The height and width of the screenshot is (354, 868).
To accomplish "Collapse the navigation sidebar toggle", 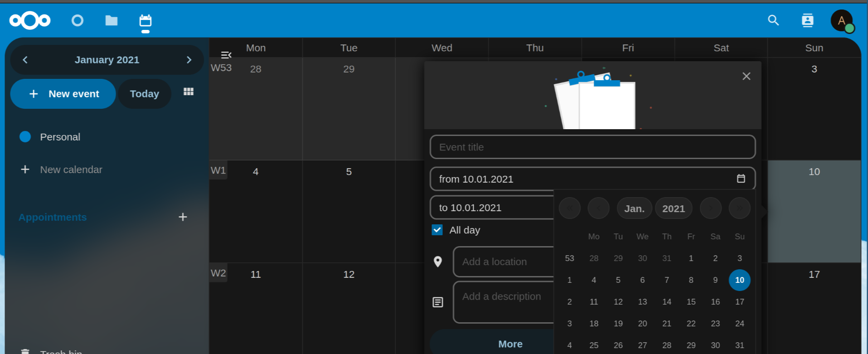I will click(x=226, y=55).
